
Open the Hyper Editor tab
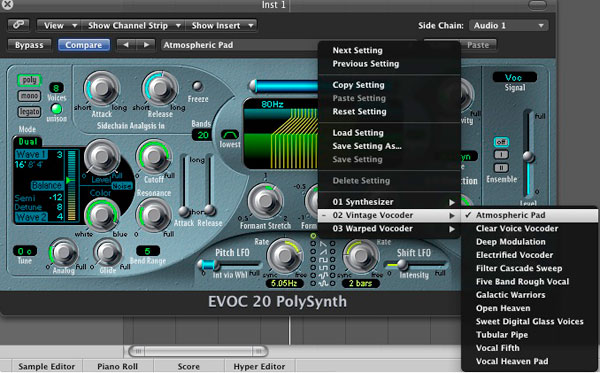click(x=259, y=366)
